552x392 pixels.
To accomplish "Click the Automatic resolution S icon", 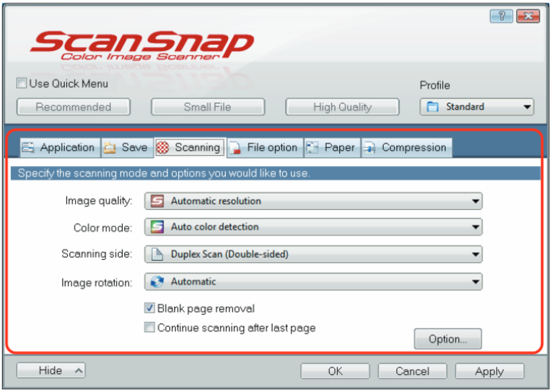I will pos(157,201).
